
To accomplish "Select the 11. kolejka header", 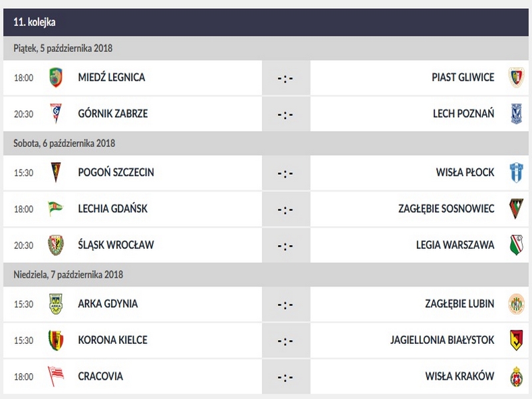I will pyautogui.click(x=35, y=22).
